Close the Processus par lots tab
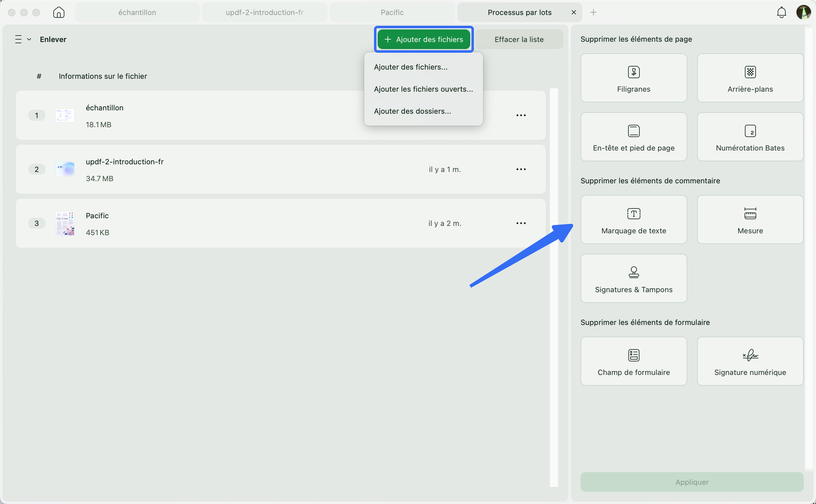 click(x=574, y=12)
